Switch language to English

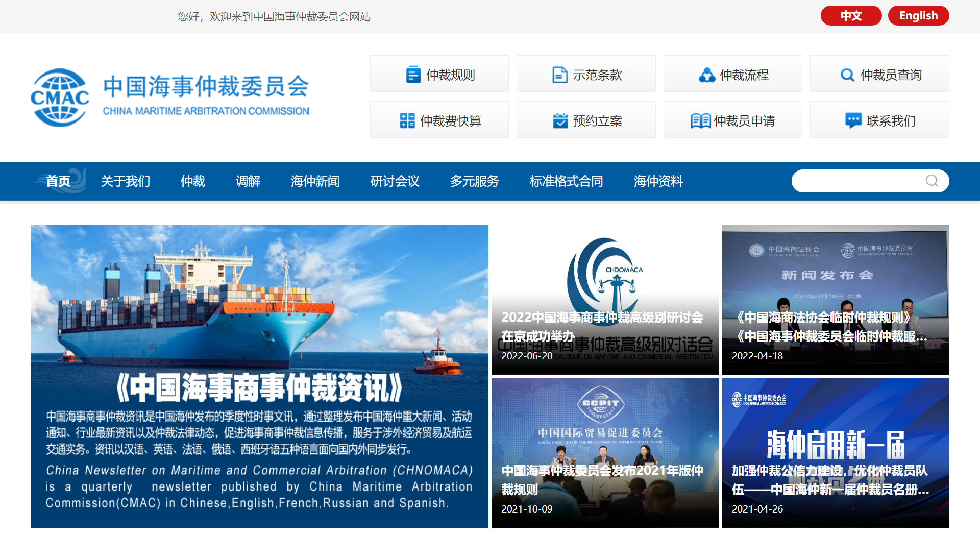click(918, 15)
